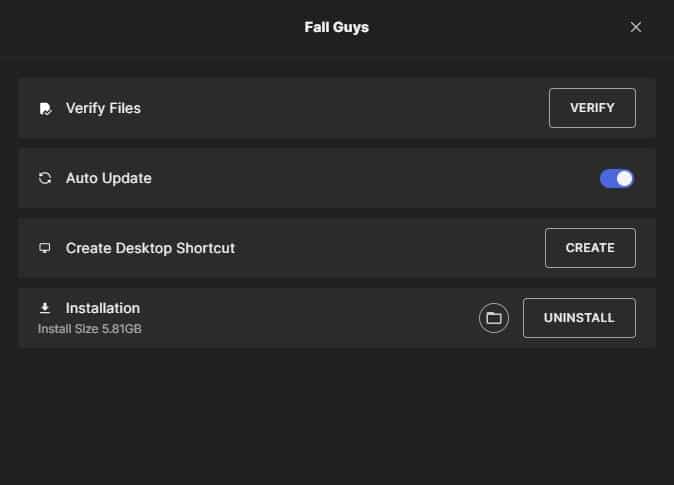674x485 pixels.
Task: Click the "Verify Files" label text
Action: coord(103,108)
